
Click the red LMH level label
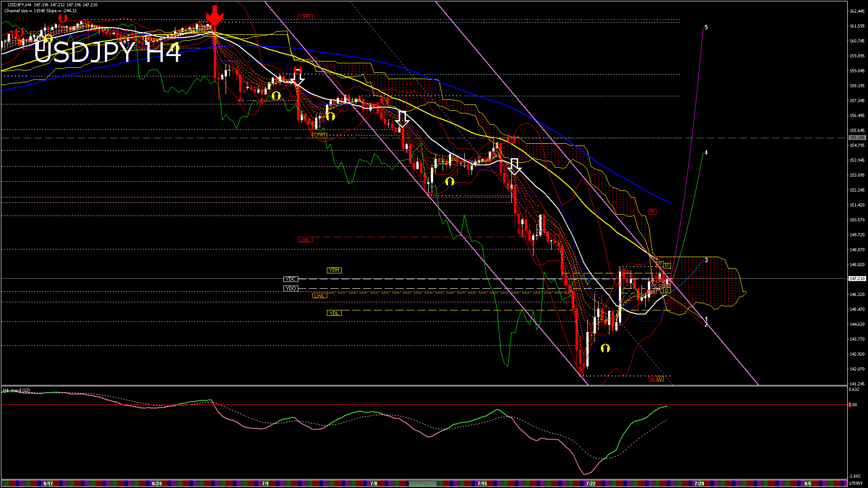305,17
